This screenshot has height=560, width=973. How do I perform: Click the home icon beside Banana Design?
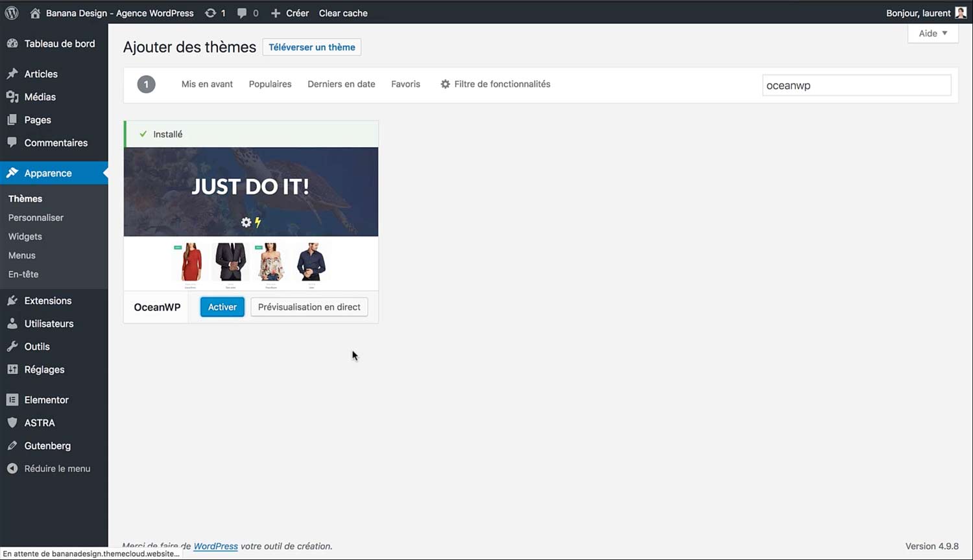pyautogui.click(x=35, y=13)
